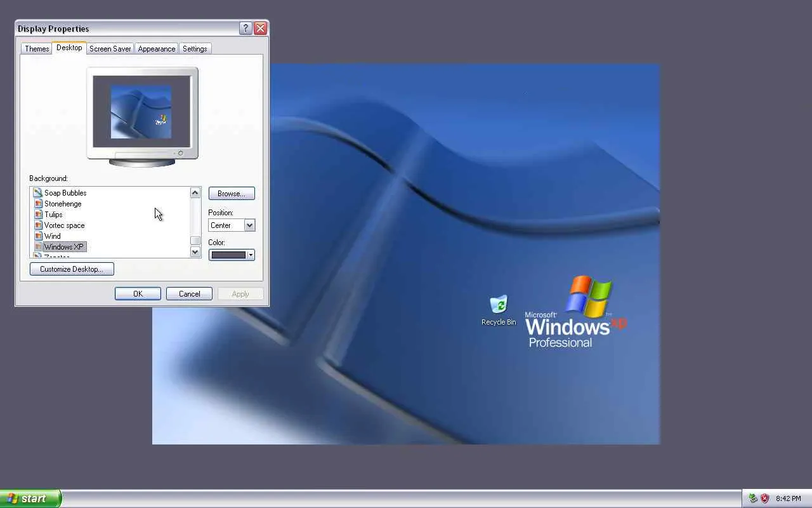Close the Display Properties dialog
This screenshot has height=508, width=812.
260,29
